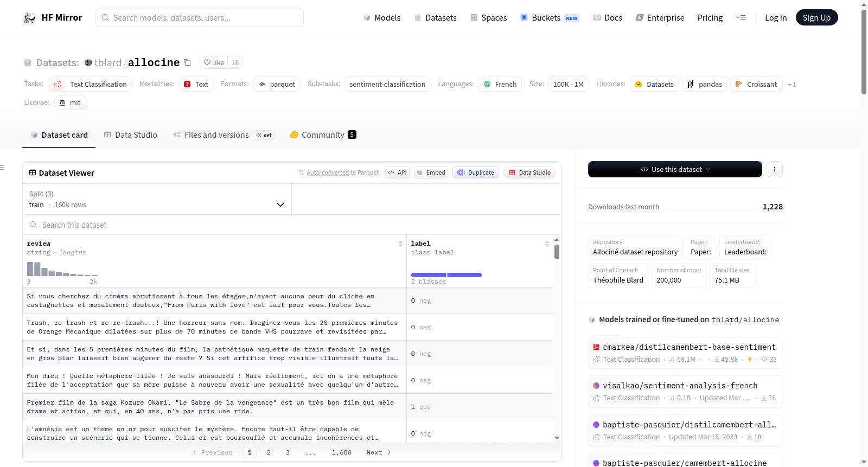This screenshot has width=868, height=467.
Task: Select the 100K - 1M size tag
Action: pos(569,84)
